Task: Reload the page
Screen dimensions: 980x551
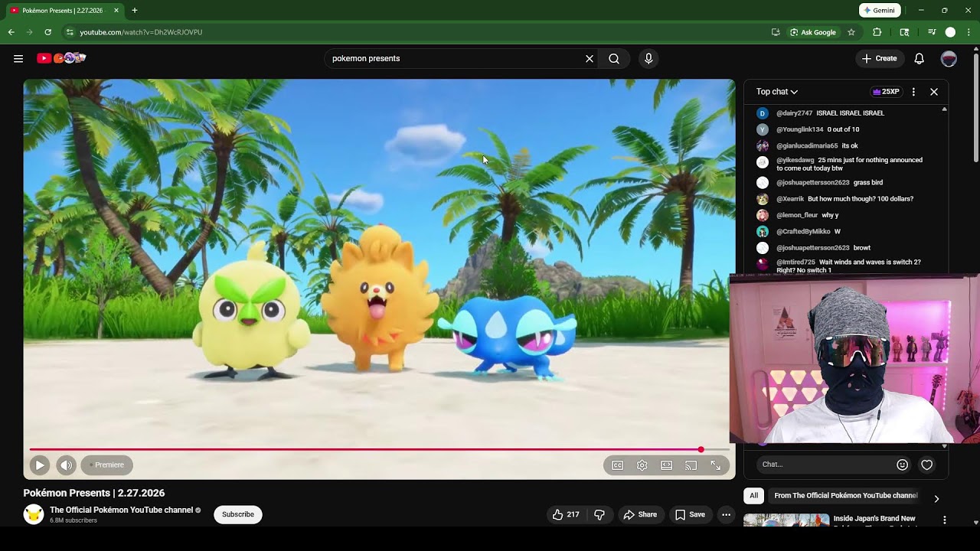Action: (x=47, y=32)
